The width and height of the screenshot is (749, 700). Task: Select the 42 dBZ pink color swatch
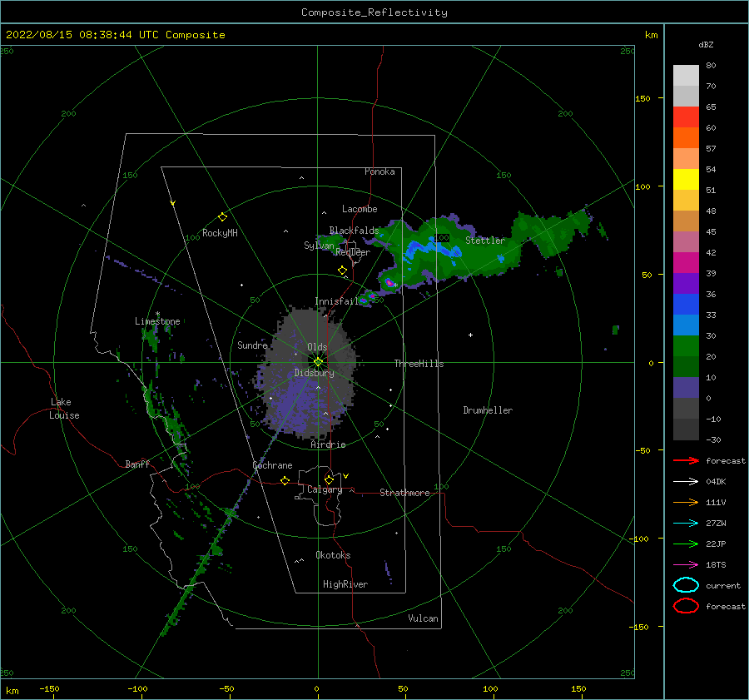(x=686, y=241)
